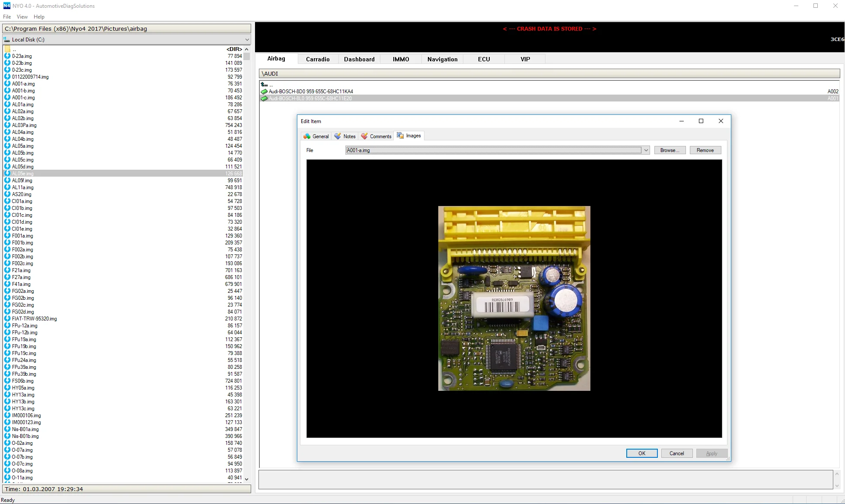
Task: Click the AL05e.img file icon
Action: pos(7,174)
